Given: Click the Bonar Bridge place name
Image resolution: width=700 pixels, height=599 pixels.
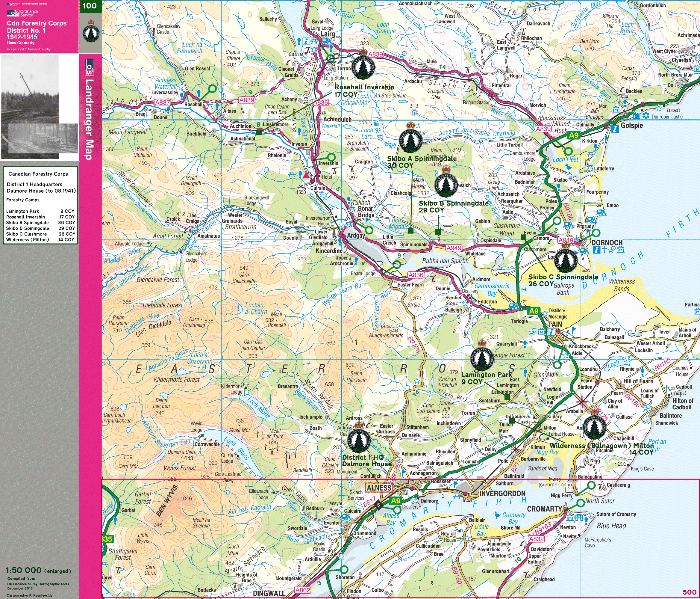Looking at the screenshot, I should [366, 212].
